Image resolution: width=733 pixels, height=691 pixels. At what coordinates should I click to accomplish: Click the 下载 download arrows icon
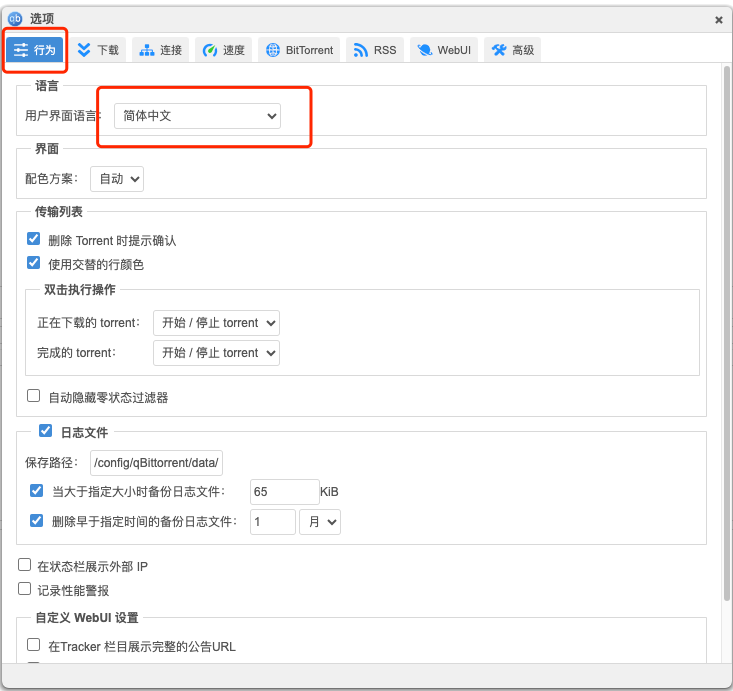pos(84,50)
